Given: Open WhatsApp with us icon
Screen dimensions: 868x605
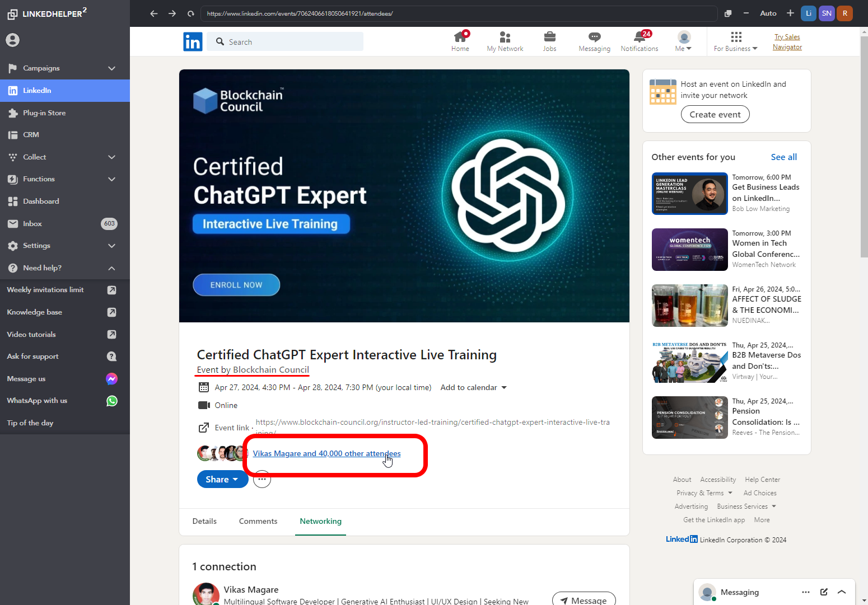Looking at the screenshot, I should pos(112,401).
